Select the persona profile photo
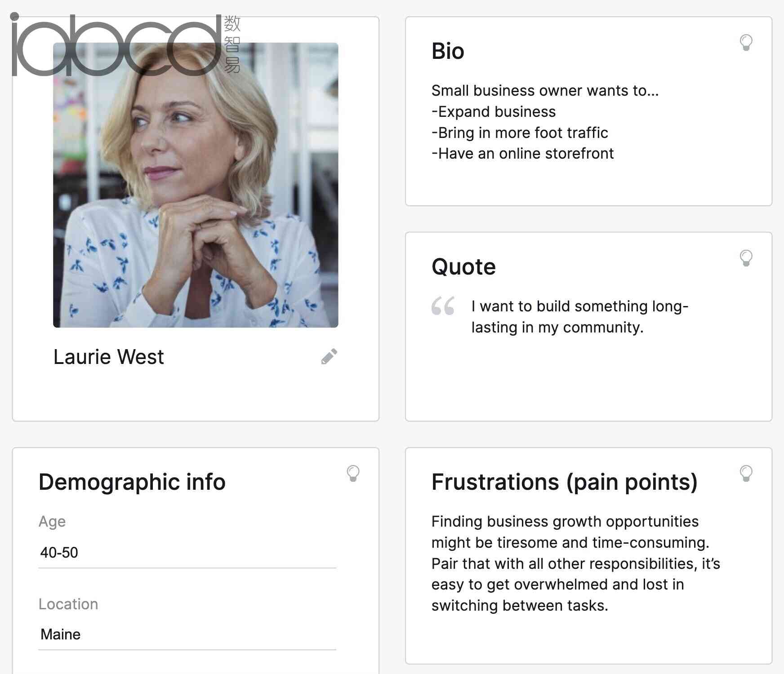Viewport: 784px width, 674px height. pyautogui.click(x=196, y=185)
